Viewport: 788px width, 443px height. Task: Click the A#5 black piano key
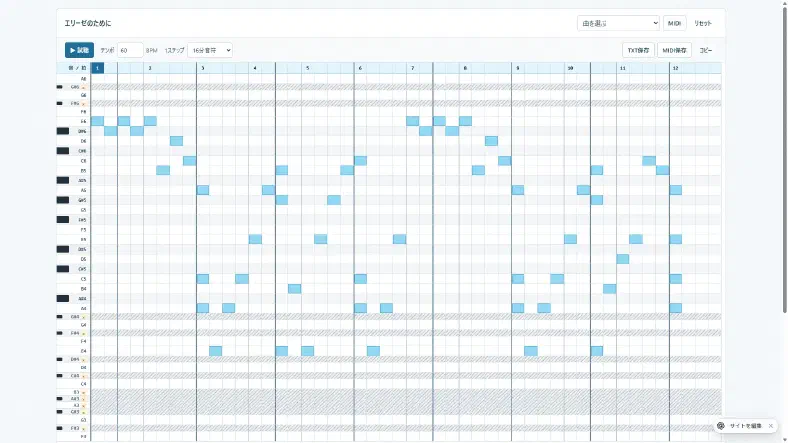pos(63,180)
